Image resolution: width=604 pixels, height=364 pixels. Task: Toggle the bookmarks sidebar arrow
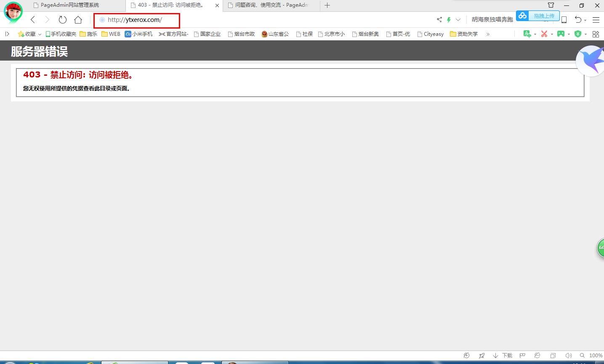[x=7, y=34]
